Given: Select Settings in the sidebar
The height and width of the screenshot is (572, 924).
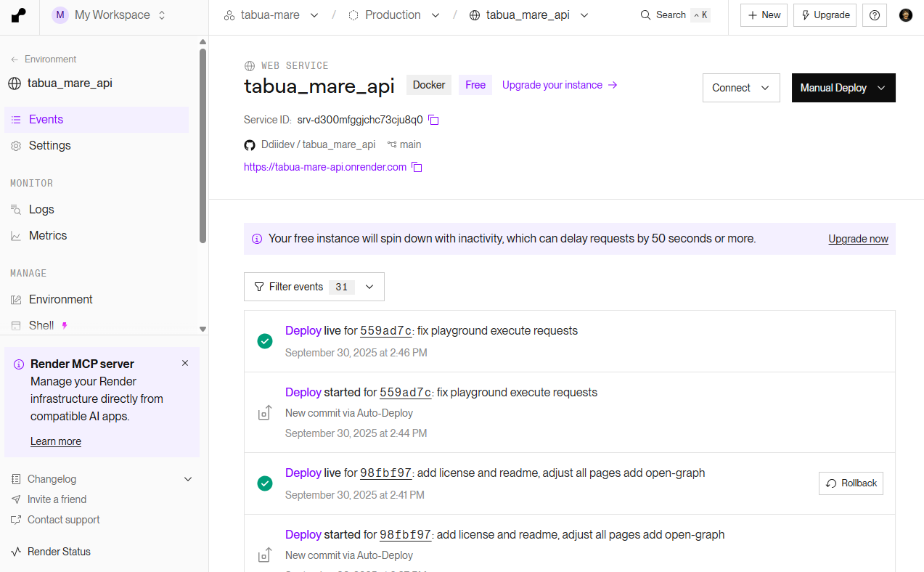Looking at the screenshot, I should pyautogui.click(x=49, y=145).
